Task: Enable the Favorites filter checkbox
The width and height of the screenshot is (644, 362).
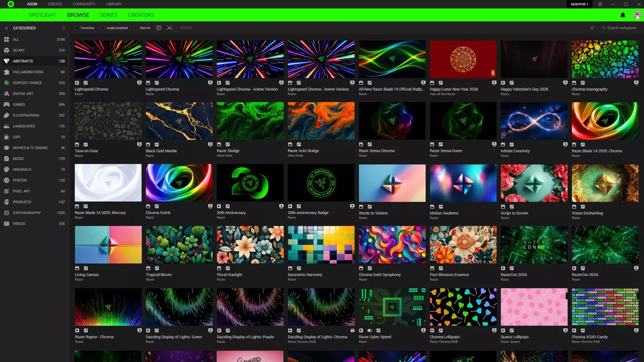Action: (77, 28)
